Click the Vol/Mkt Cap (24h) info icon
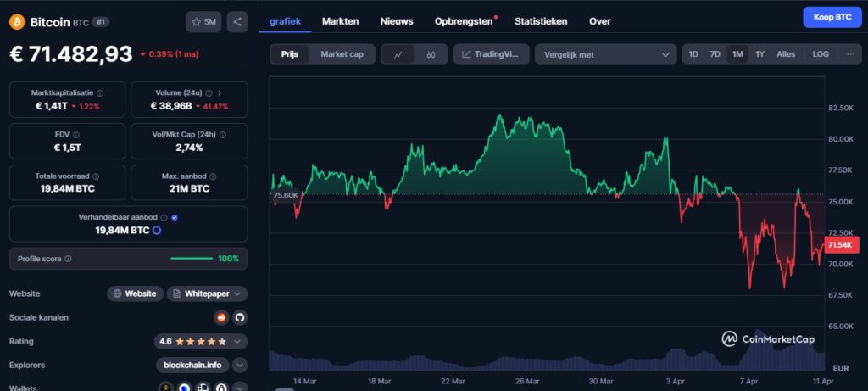 coord(223,135)
